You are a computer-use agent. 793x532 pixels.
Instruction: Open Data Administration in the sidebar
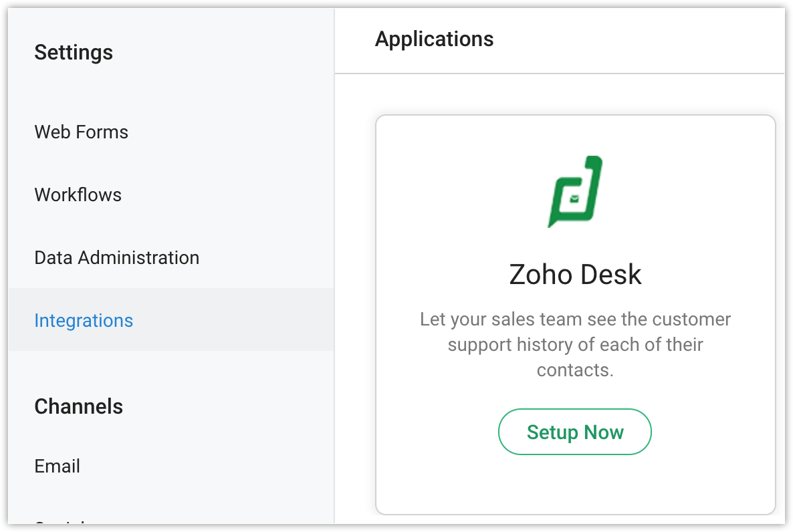(116, 257)
